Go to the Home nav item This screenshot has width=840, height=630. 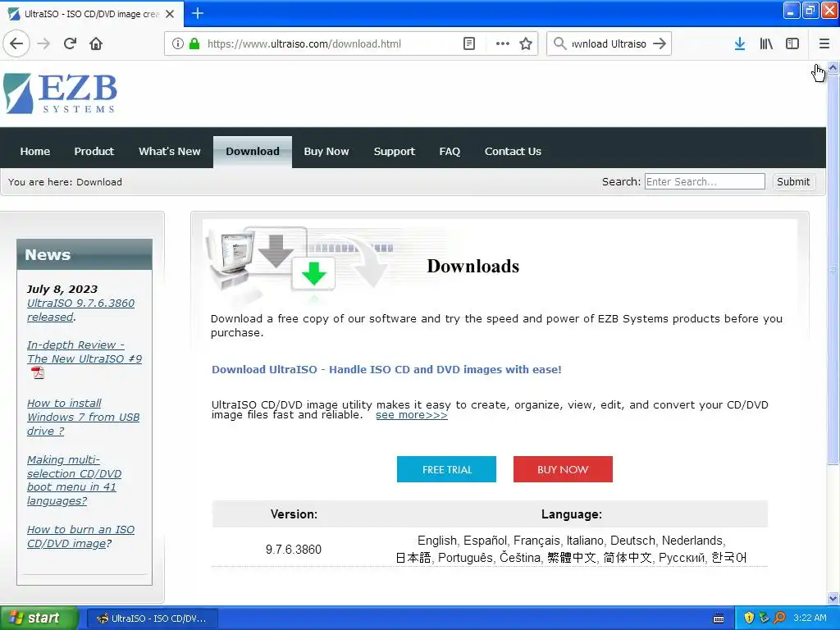34,152
